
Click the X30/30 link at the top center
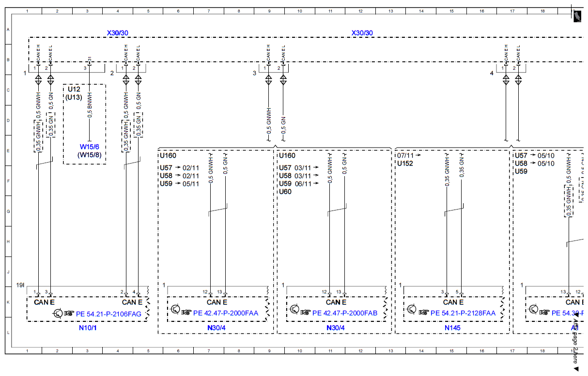(x=362, y=33)
